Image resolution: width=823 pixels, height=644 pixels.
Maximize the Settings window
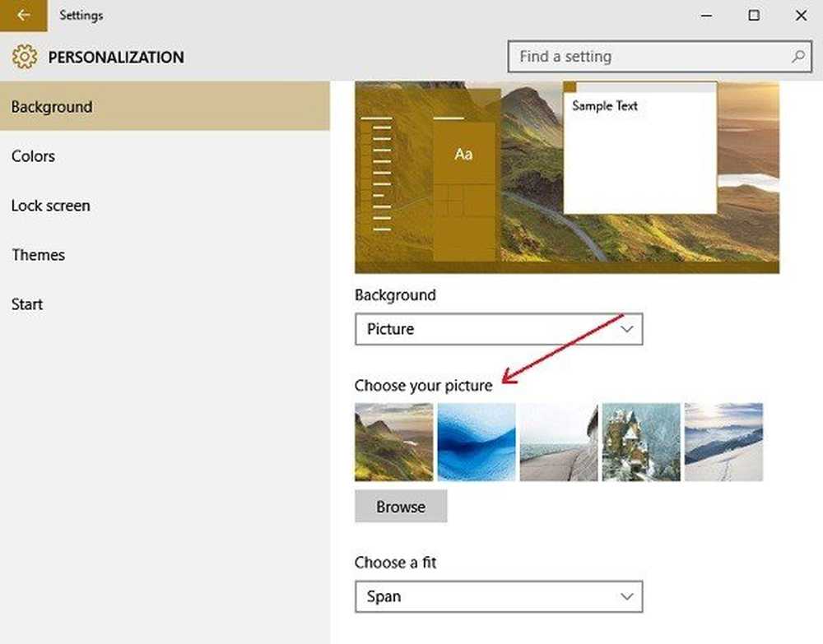coord(754,16)
